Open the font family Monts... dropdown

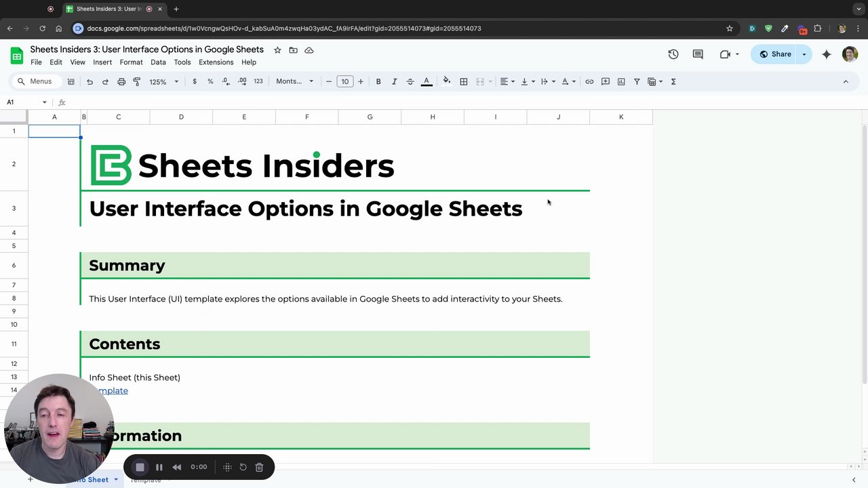coord(295,81)
